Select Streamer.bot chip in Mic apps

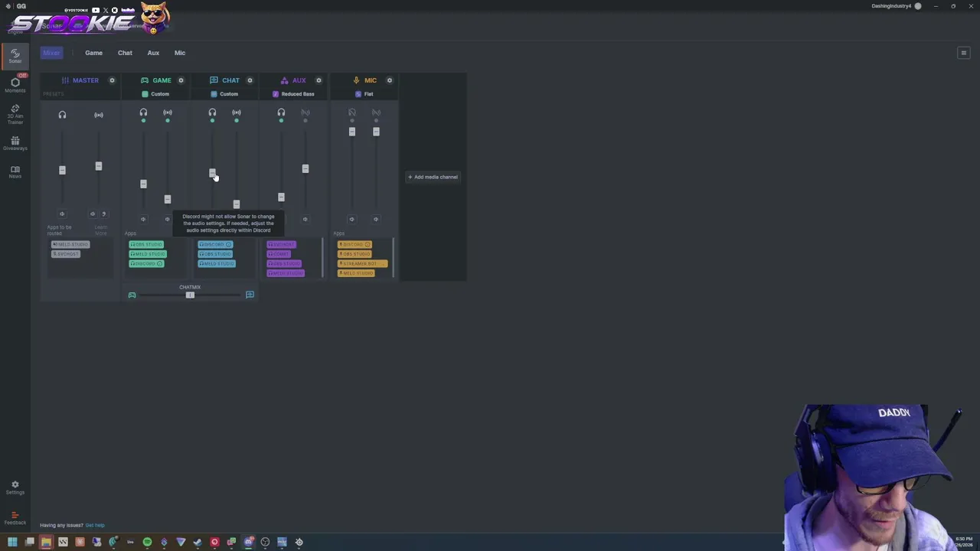(363, 263)
